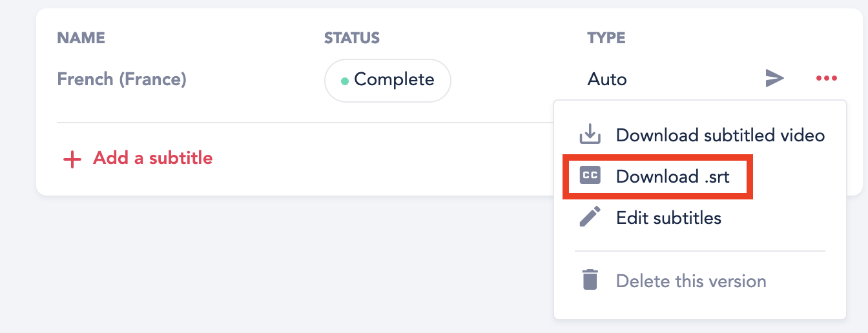Click the trash can delete icon
The image size is (868, 333).
click(590, 281)
